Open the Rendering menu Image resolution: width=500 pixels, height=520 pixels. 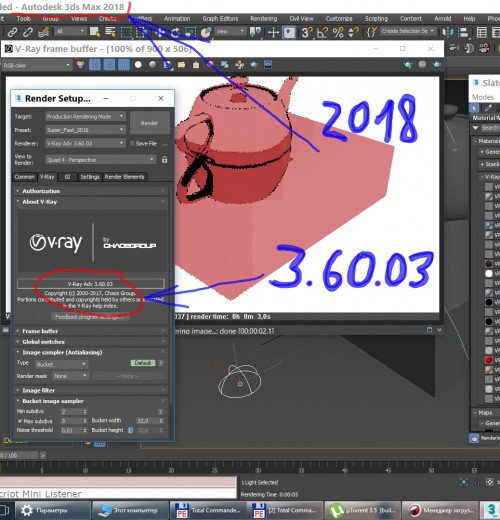pos(264,19)
